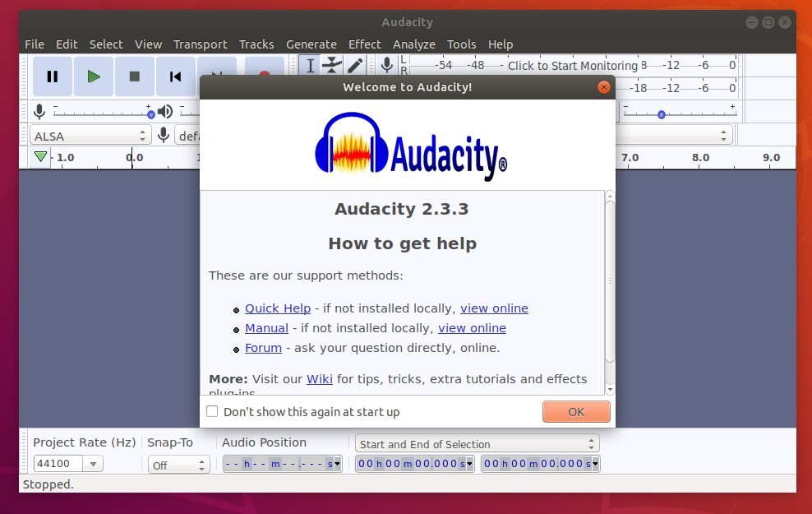
Task: Open the Effect menu
Action: pyautogui.click(x=365, y=44)
